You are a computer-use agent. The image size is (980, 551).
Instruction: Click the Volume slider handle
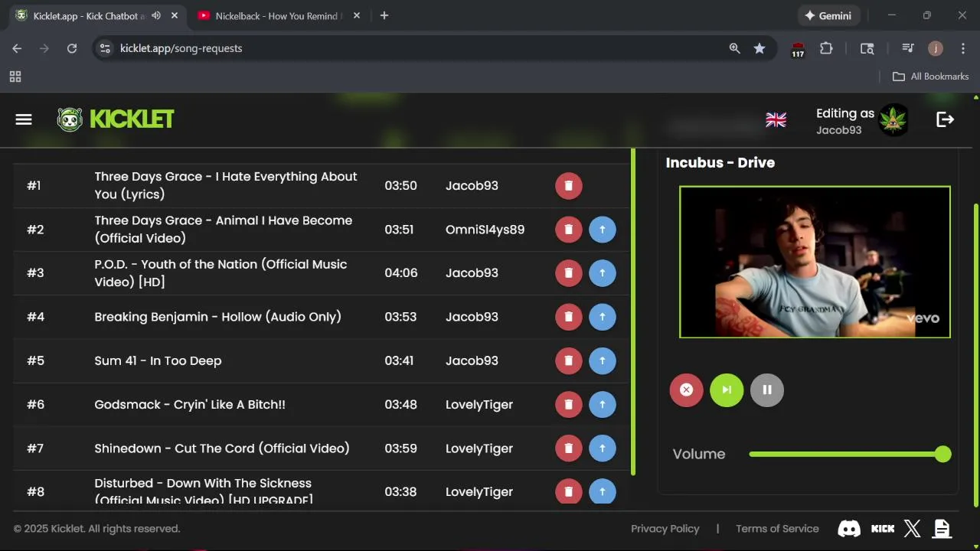tap(942, 455)
